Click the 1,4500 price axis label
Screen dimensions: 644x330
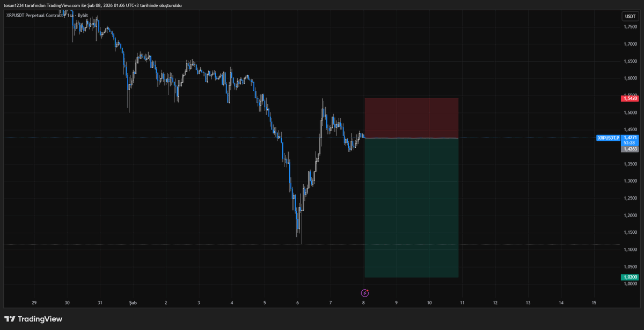click(630, 130)
